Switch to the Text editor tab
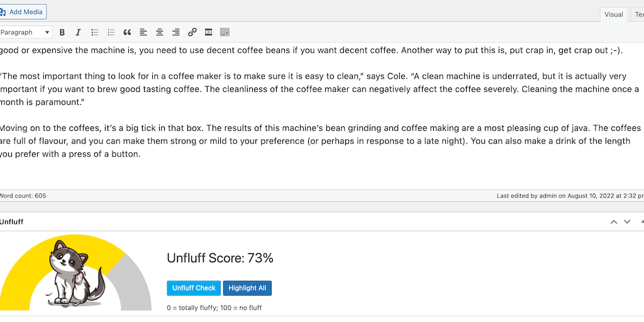The height and width of the screenshot is (322, 644). 638,14
